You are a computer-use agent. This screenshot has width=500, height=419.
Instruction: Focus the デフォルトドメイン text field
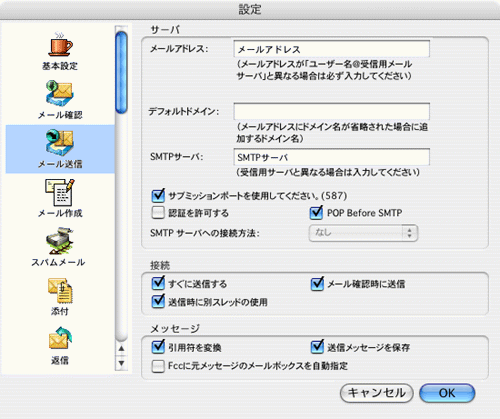(332, 111)
